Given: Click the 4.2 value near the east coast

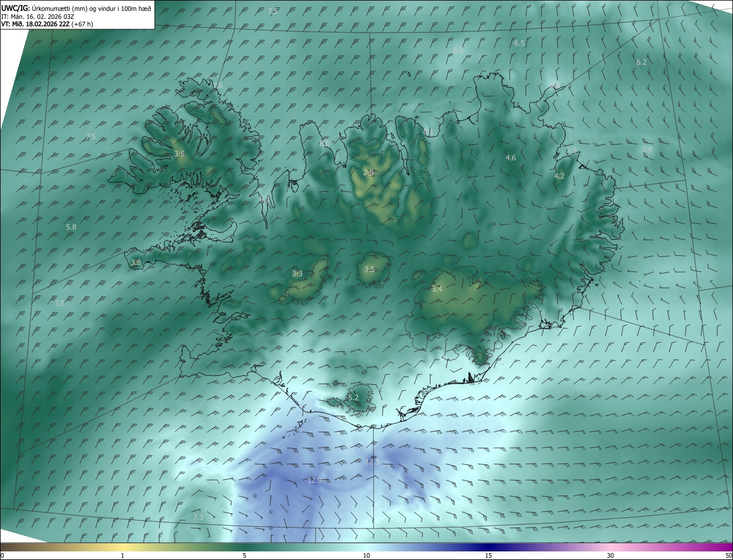Looking at the screenshot, I should [x=559, y=176].
